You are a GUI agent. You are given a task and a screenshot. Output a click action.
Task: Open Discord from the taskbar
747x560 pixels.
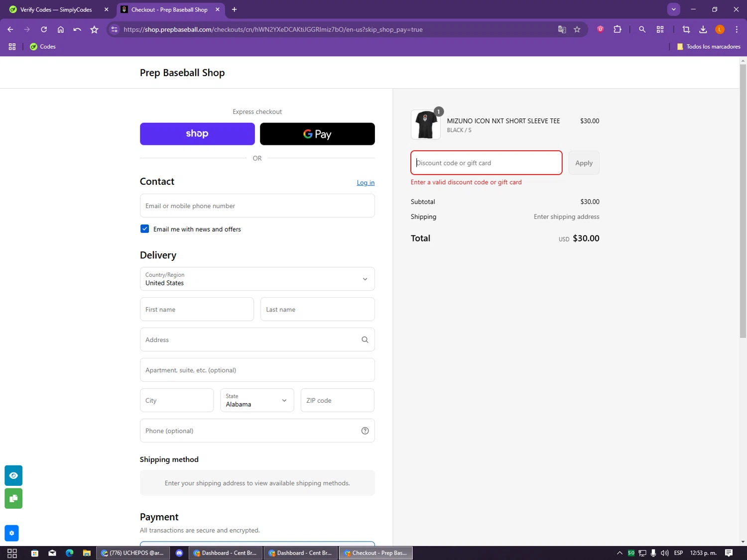click(x=179, y=553)
